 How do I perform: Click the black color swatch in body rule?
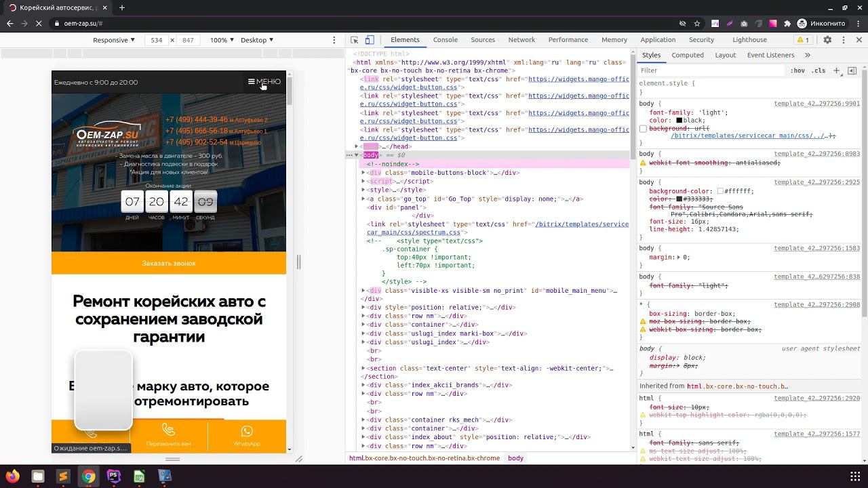click(x=679, y=121)
